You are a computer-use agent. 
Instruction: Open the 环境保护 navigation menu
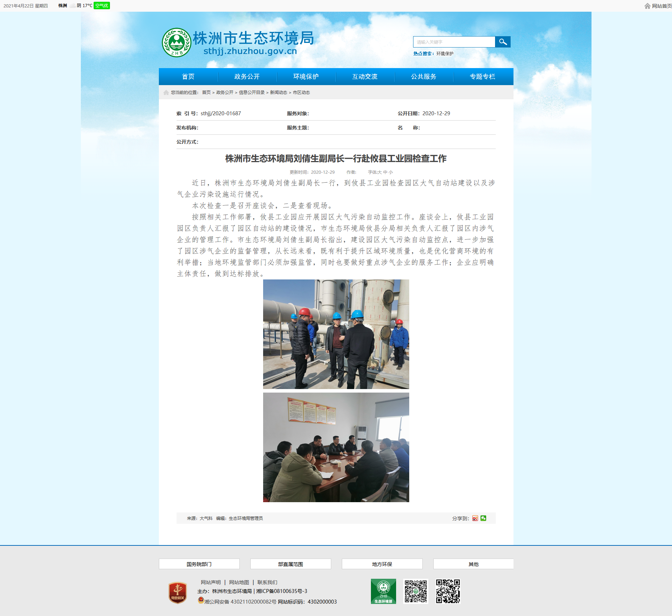(x=306, y=77)
